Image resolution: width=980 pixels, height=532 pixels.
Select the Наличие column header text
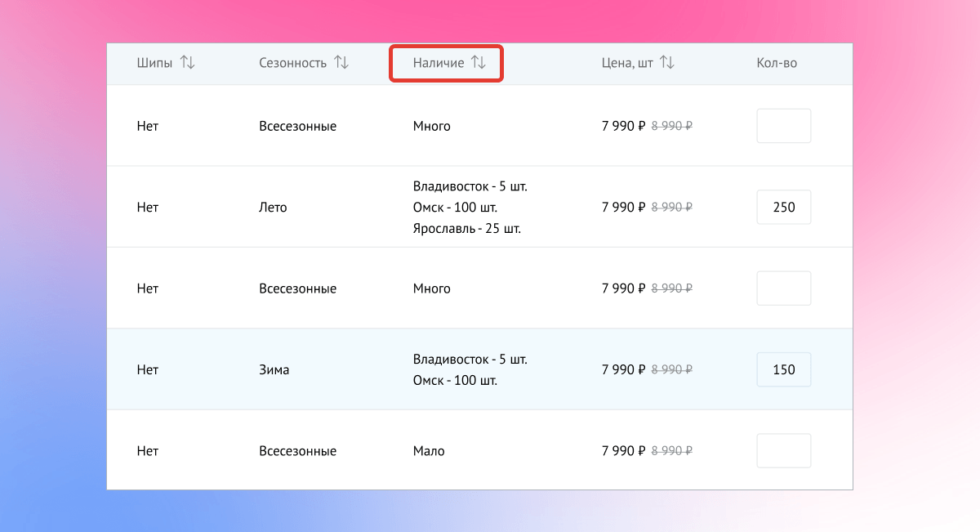pos(439,63)
